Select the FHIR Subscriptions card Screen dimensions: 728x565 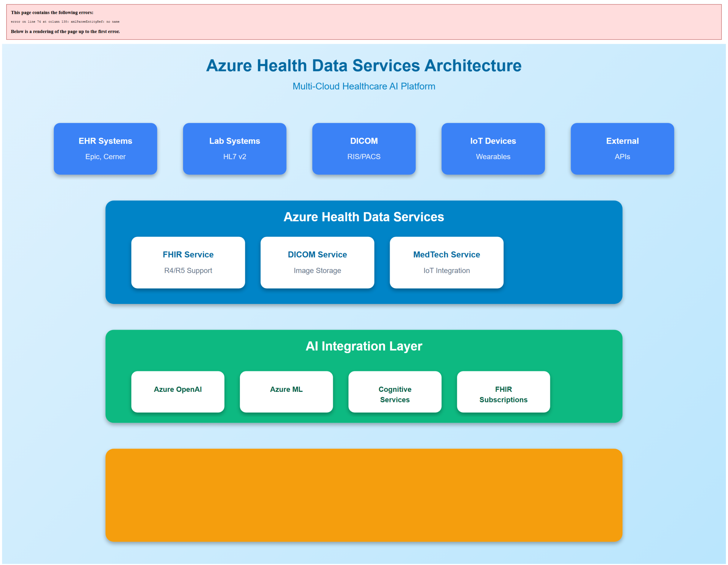tap(503, 392)
